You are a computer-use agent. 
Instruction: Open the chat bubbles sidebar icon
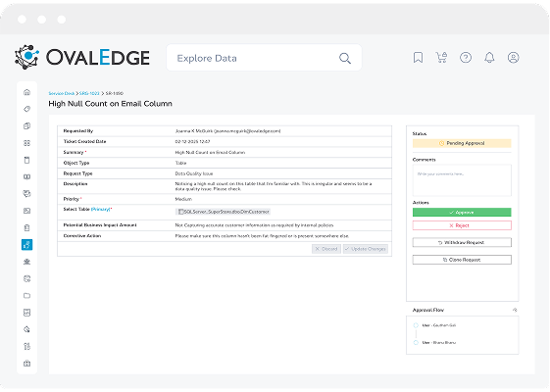tap(27, 193)
